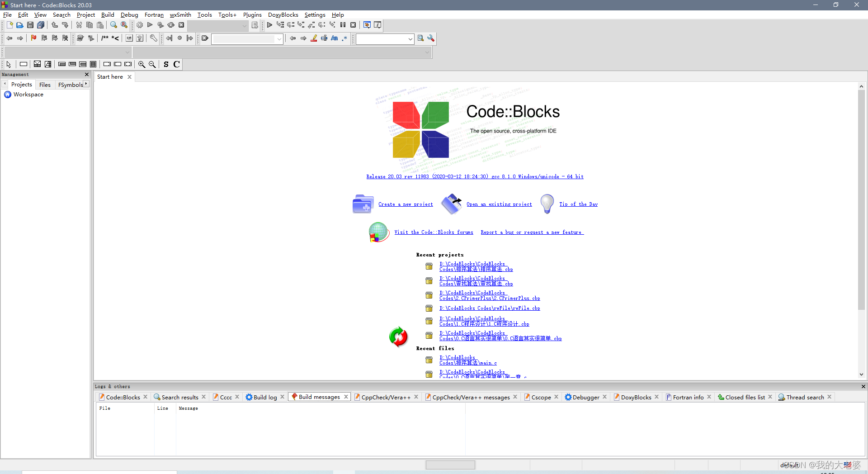Toggle the Regex search .* icon

tap(345, 38)
